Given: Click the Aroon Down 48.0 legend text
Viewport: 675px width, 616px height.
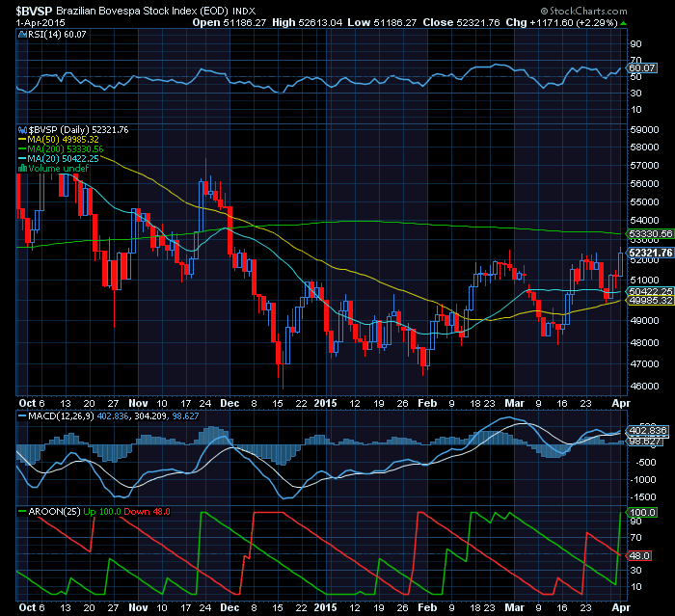Looking at the screenshot, I should (147, 512).
